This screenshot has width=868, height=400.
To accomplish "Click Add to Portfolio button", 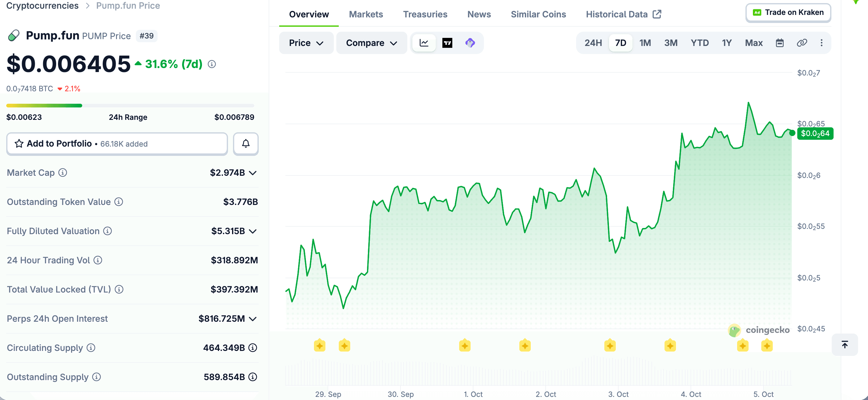I will point(117,144).
